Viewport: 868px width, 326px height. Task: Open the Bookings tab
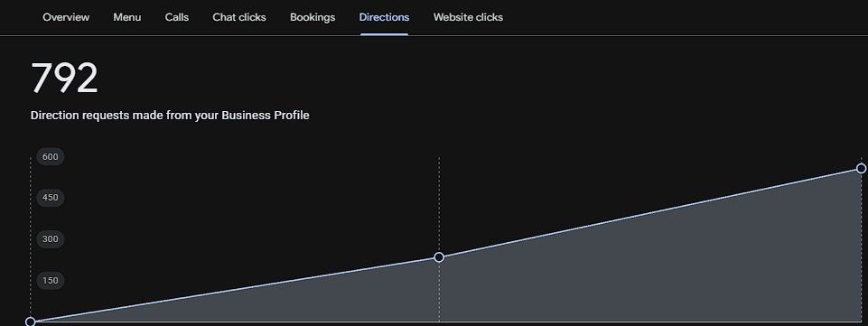(x=313, y=17)
